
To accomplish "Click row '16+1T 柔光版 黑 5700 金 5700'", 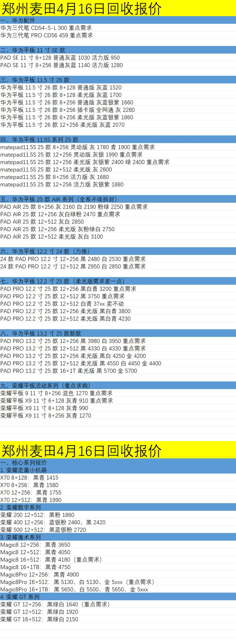I will coord(118,371).
